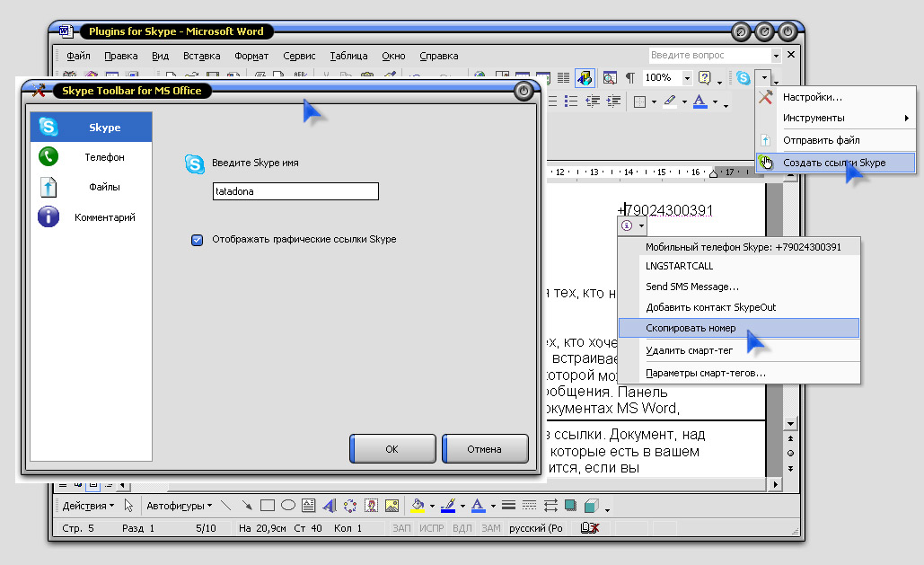This screenshot has height=565, width=924.
Task: Cancel the dialog with Отмена button
Action: 484,449
